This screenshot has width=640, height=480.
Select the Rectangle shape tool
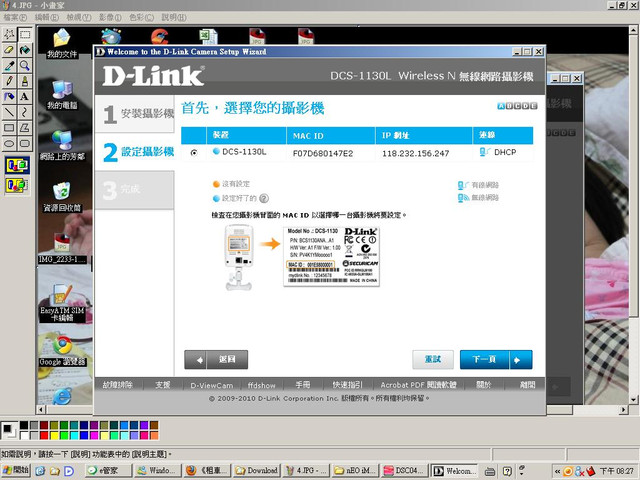coord(9,128)
